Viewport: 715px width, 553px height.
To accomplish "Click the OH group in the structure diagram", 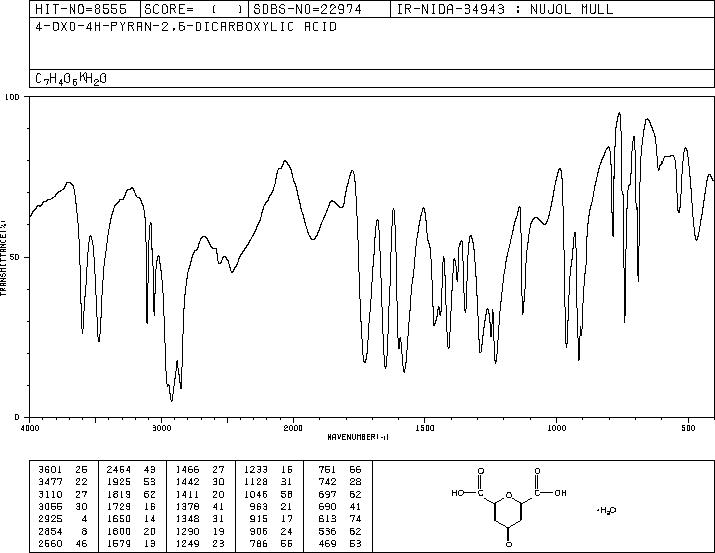I will tap(560, 493).
